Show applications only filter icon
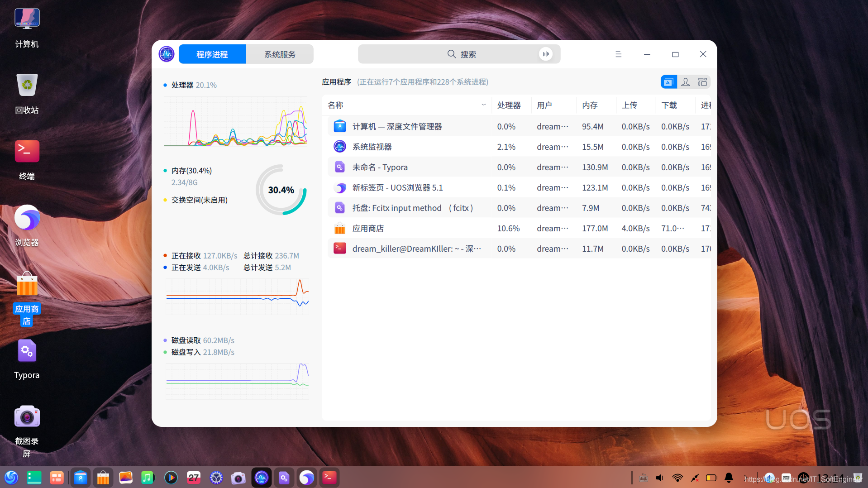Image resolution: width=868 pixels, height=488 pixels. [x=668, y=82]
